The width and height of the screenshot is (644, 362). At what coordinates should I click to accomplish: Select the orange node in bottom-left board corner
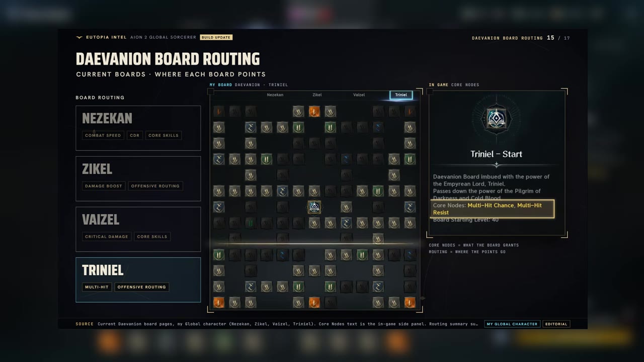[x=218, y=302]
